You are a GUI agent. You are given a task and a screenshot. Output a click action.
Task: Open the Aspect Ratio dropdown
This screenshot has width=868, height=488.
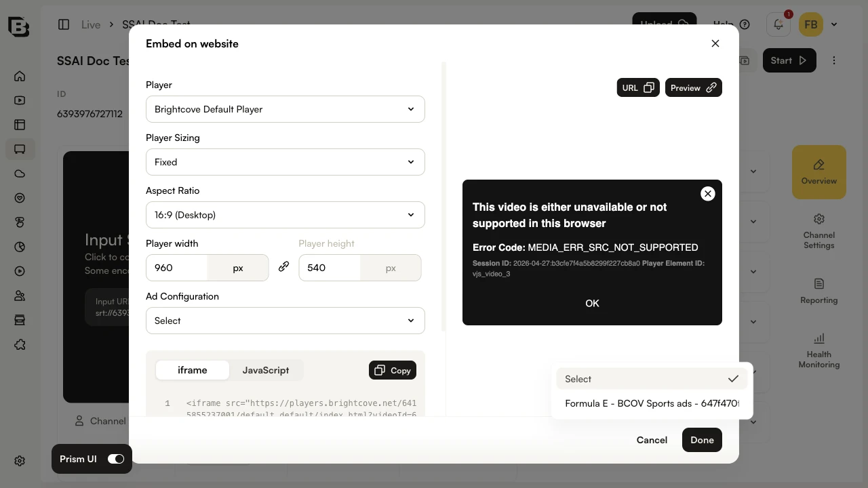(x=285, y=215)
